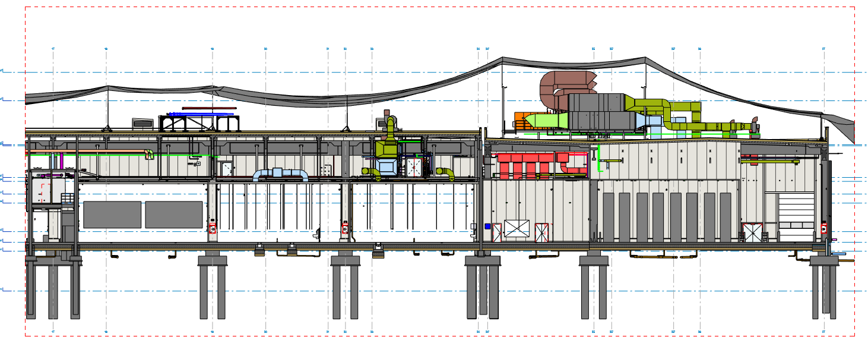Select the louvered rooftop unit at left
This screenshot has height=343, width=868.
pyautogui.click(x=142, y=124)
